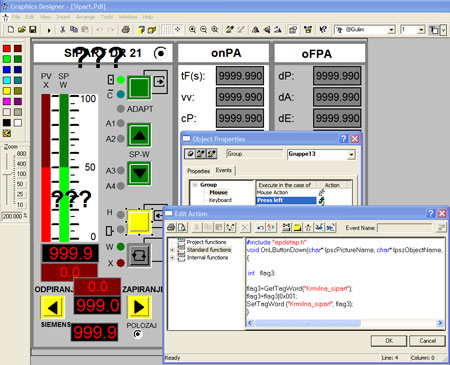Click the scrollbar right arrow in code editor
The width and height of the screenshot is (450, 365).
coord(440,323)
